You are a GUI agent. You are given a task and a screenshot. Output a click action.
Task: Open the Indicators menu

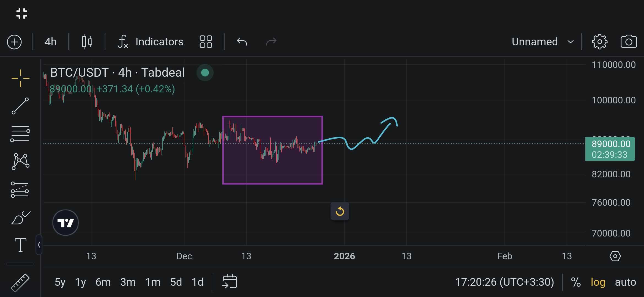point(151,42)
